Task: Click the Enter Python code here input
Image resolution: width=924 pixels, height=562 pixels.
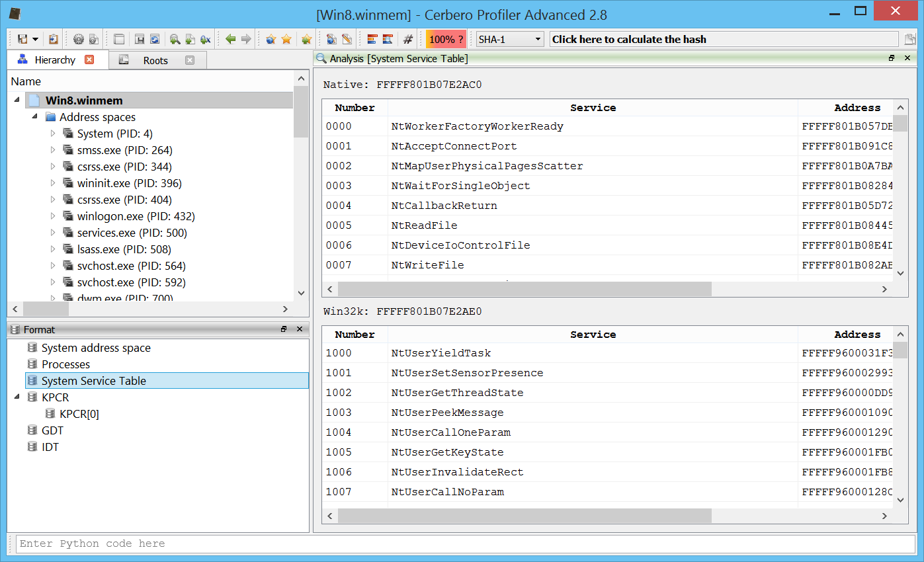Action: coord(466,543)
